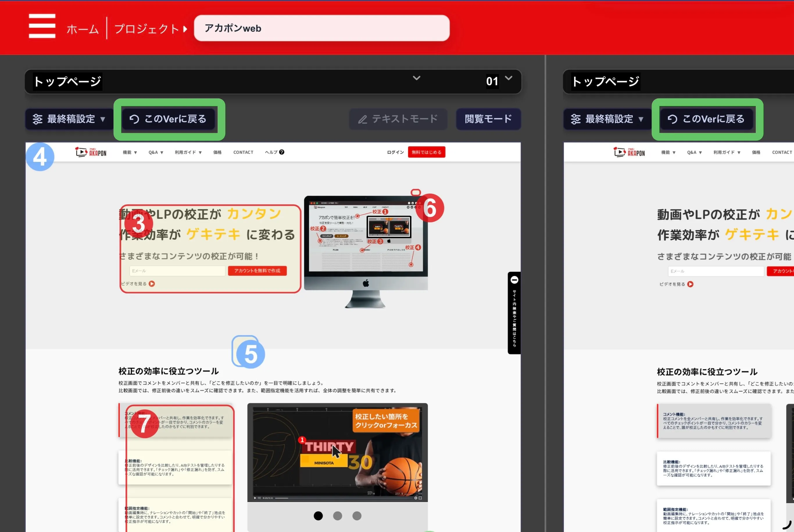Expand left pane トップページ page dropdown chevron
The height and width of the screenshot is (532, 794).
tap(416, 78)
